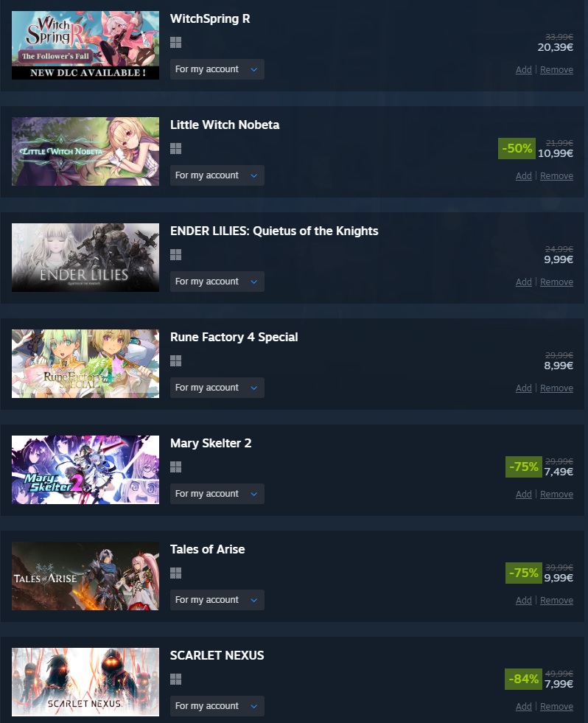Open the WitchSpring R game thumbnail

click(85, 45)
